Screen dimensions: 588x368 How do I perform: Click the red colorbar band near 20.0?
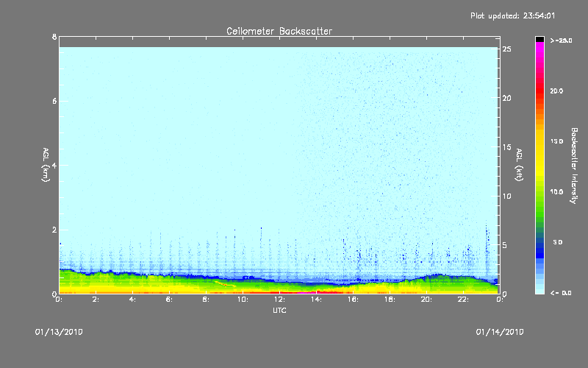coord(539,90)
